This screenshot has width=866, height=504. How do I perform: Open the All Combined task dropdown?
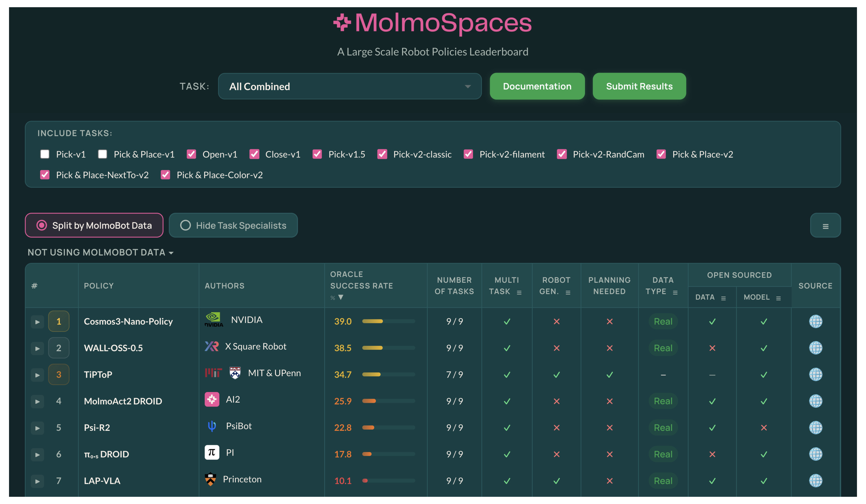pyautogui.click(x=350, y=86)
